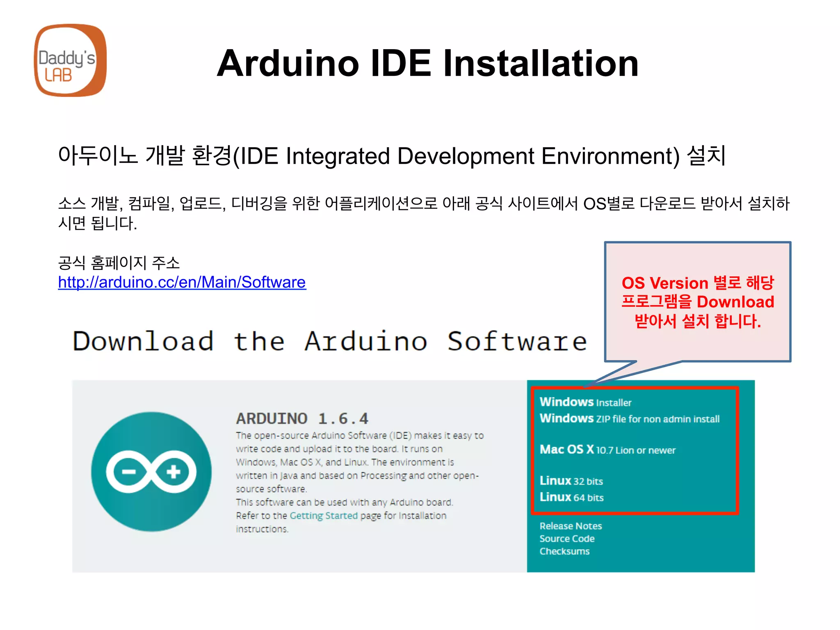Click the Korean IDE subtitle line
This screenshot has height=630, width=840.
(x=392, y=156)
